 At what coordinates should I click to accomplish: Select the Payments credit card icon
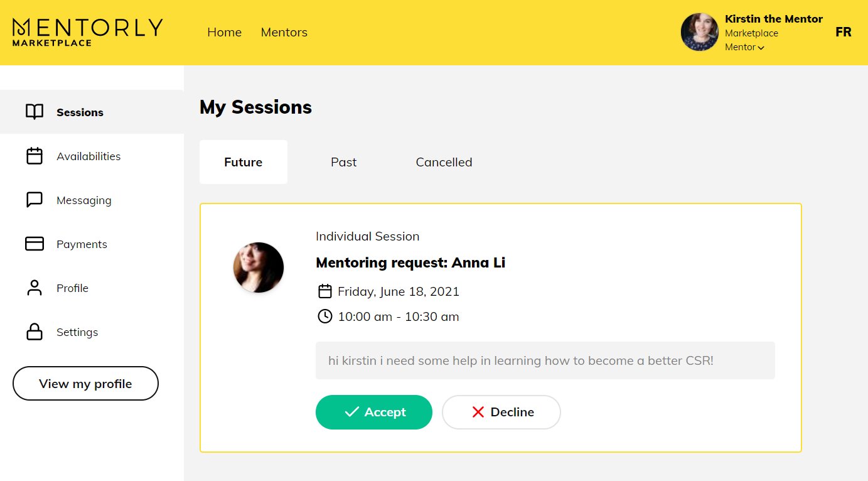click(x=35, y=244)
